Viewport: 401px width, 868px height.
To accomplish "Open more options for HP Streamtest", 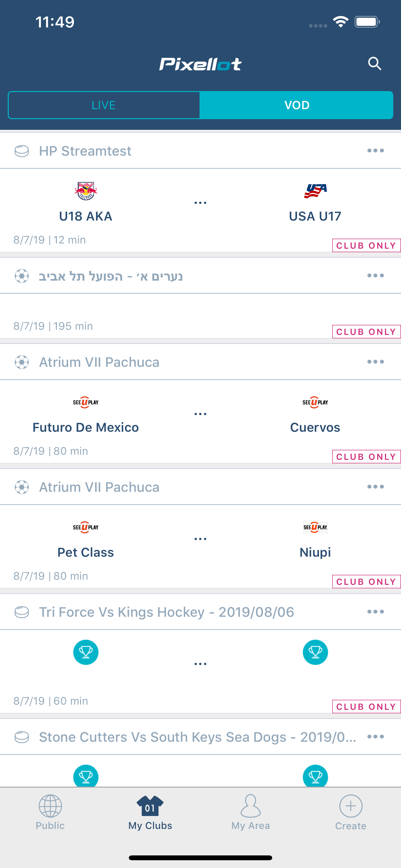I will point(375,150).
